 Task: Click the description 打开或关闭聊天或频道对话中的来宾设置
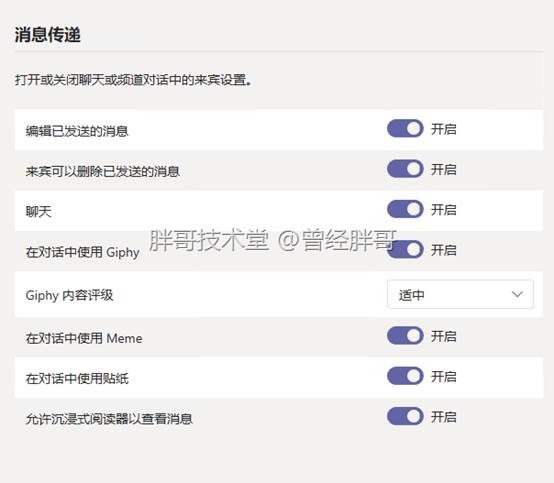[133, 80]
